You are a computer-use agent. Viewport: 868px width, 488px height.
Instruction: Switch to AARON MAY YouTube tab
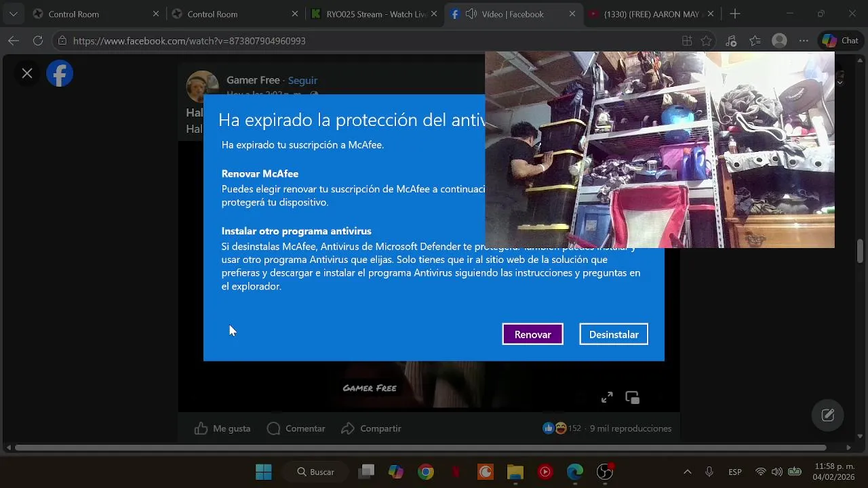[651, 14]
